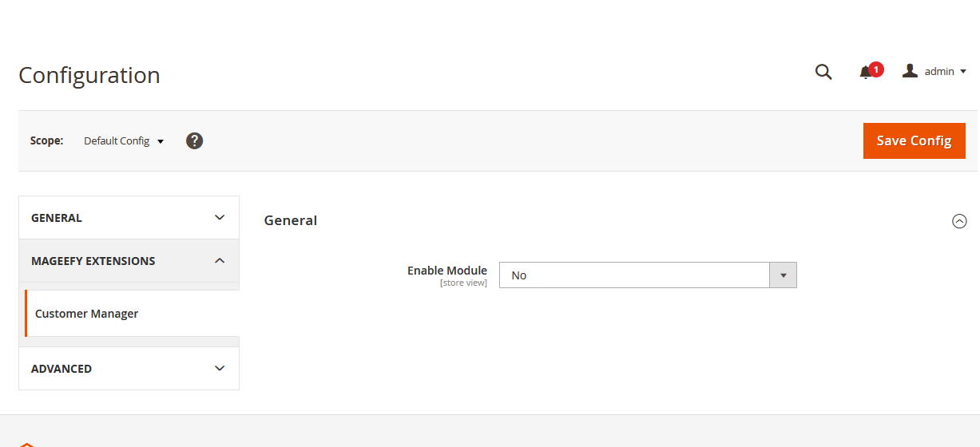
Task: Click the admin user avatar icon
Action: (x=910, y=71)
